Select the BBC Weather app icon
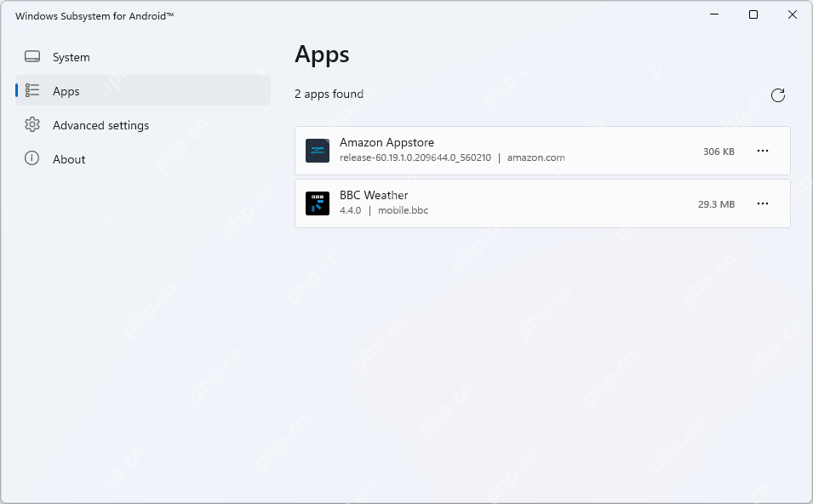 (318, 203)
